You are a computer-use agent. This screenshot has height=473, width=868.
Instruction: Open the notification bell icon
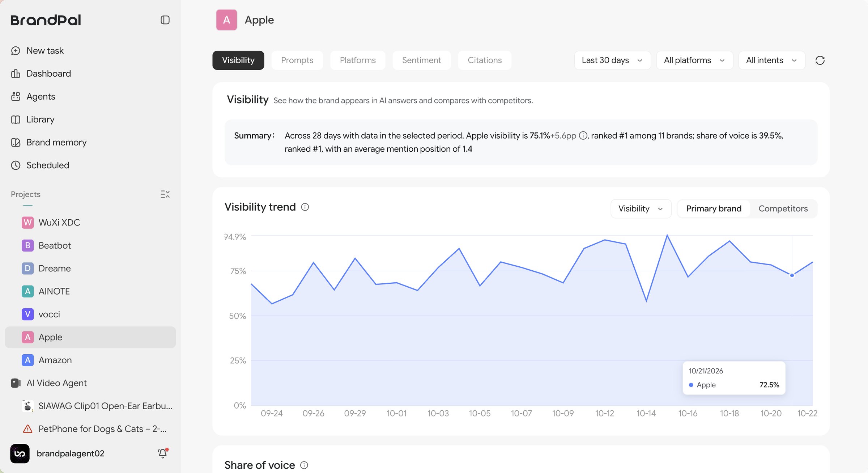(163, 453)
